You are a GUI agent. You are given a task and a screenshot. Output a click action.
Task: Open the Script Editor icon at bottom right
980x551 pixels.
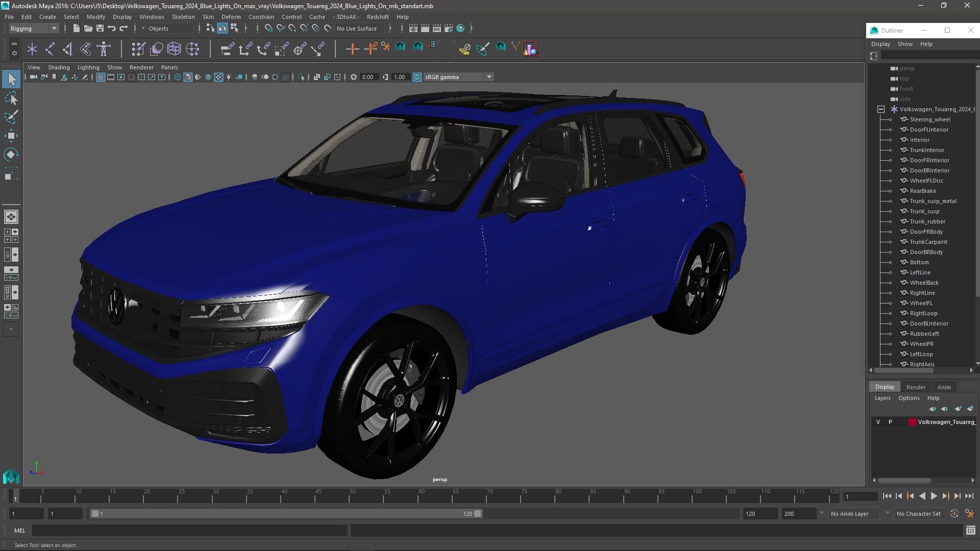[x=970, y=531]
